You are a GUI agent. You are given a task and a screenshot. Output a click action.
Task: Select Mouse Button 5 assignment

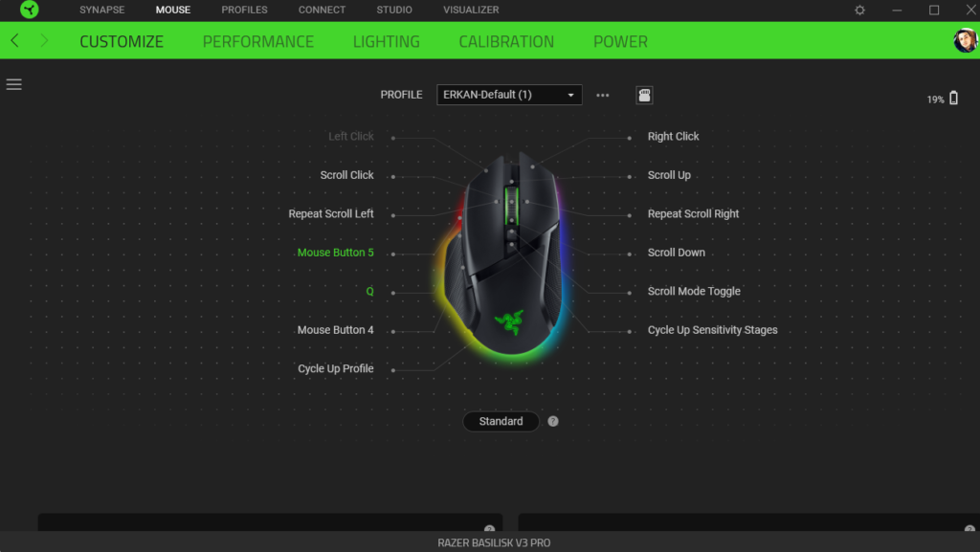coord(336,253)
